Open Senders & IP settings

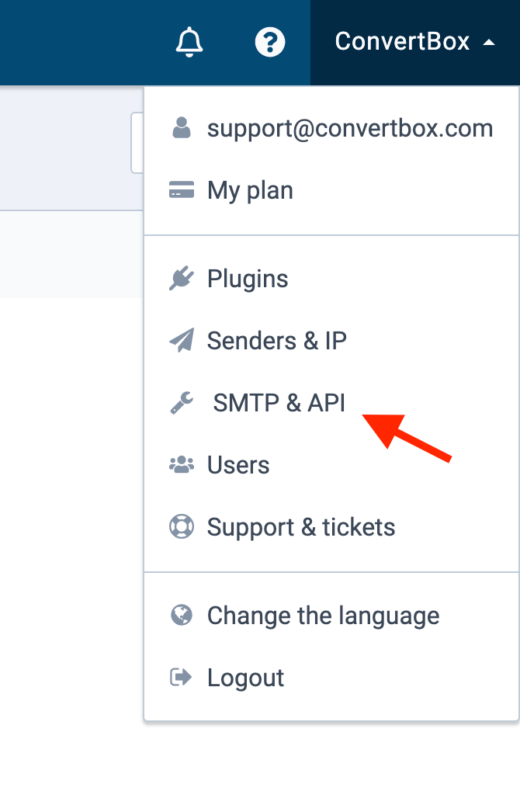click(331, 341)
